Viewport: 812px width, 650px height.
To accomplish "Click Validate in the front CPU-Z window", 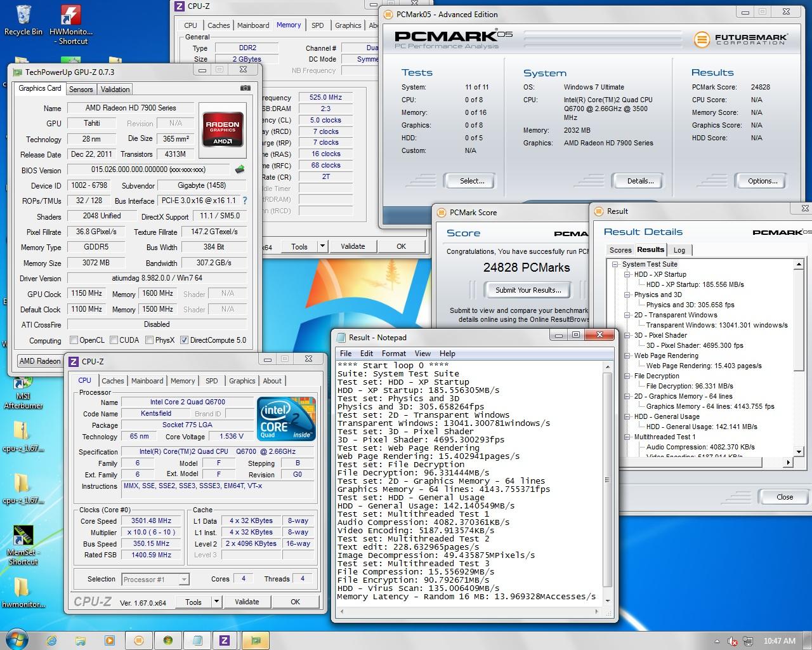I will [x=247, y=602].
